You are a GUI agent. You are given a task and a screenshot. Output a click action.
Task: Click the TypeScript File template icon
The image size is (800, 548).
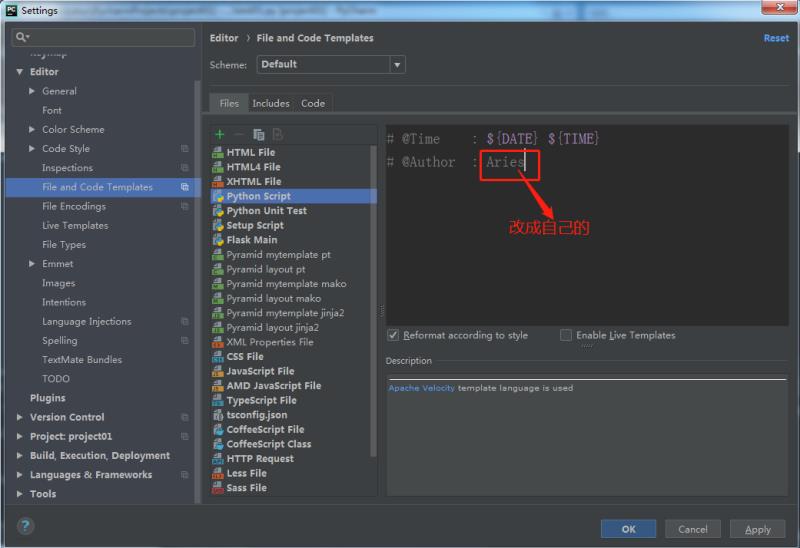(x=218, y=400)
